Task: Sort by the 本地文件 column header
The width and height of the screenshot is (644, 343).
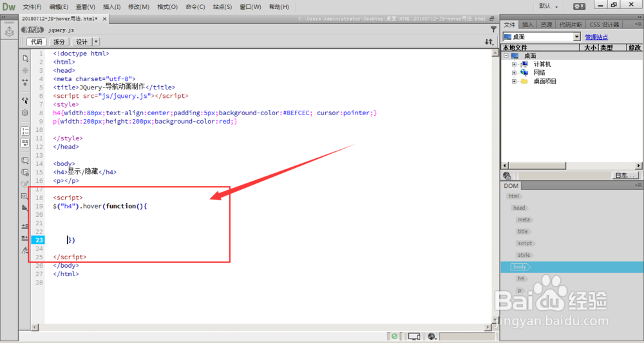Action: pyautogui.click(x=540, y=48)
